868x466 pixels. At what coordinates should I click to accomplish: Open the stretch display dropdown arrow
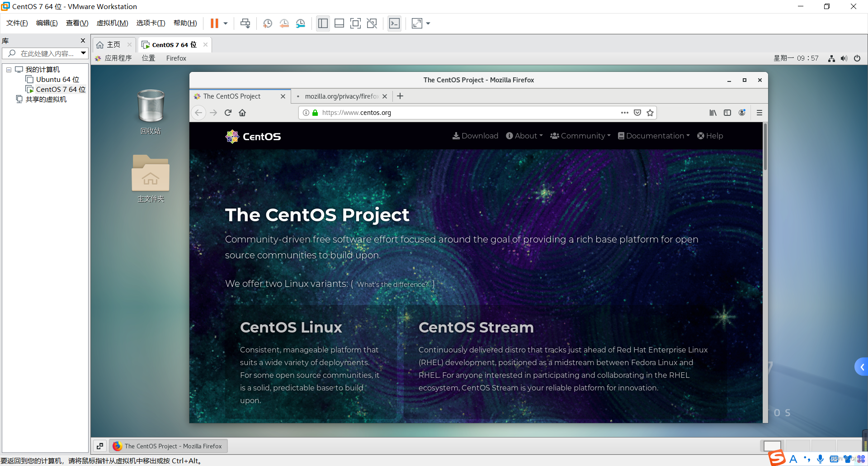[x=428, y=24]
